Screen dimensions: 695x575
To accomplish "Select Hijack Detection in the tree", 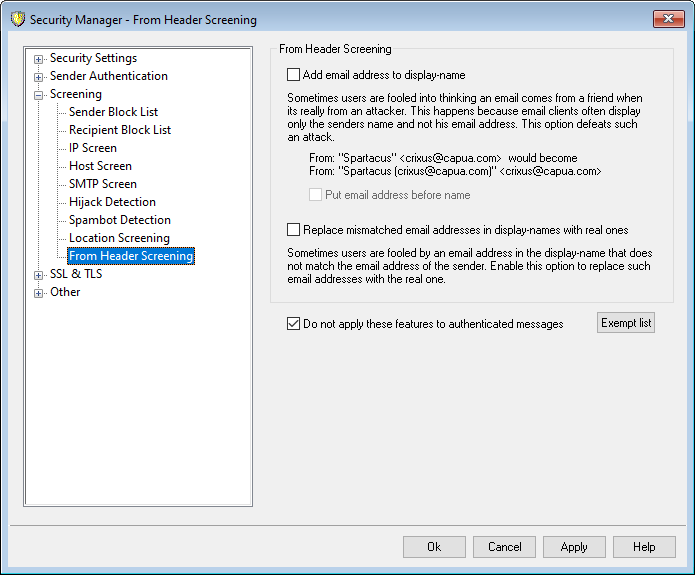I will (112, 202).
